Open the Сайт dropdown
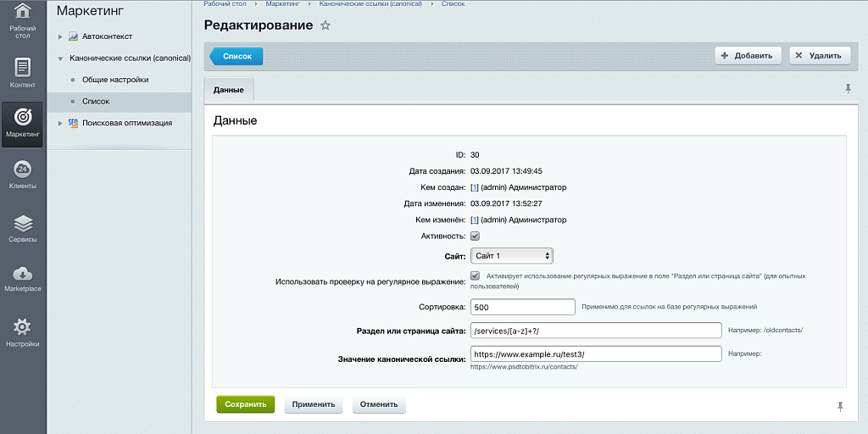Viewport: 868px width, 434px height. point(512,256)
